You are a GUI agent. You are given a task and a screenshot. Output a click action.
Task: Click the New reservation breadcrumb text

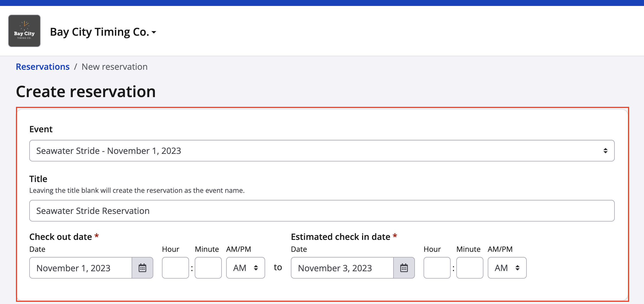tap(115, 67)
